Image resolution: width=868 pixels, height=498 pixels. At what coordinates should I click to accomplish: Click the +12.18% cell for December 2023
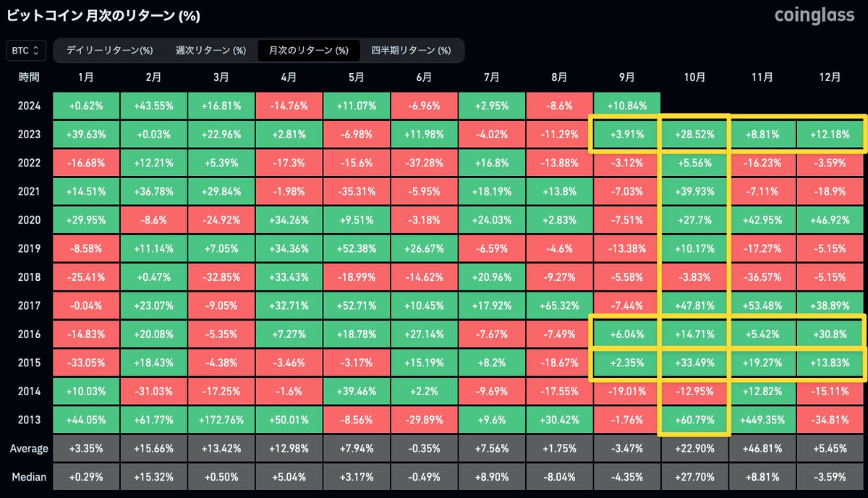tap(830, 134)
